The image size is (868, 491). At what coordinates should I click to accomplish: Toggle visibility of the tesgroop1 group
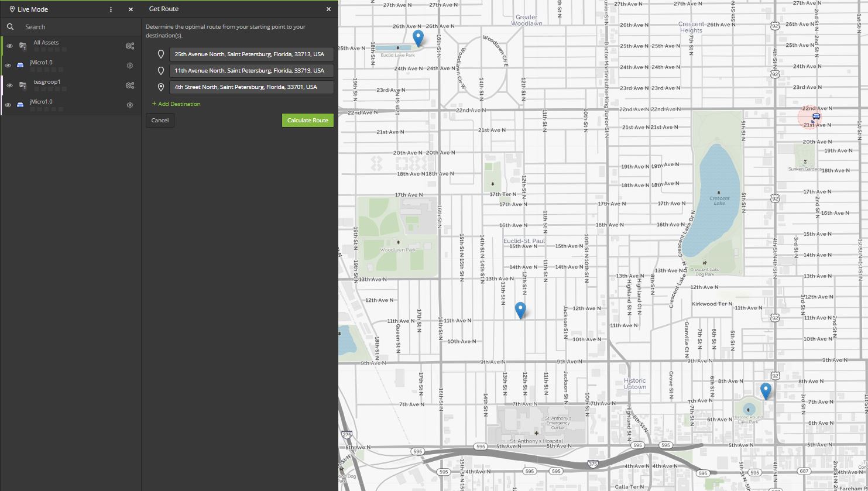click(9, 85)
